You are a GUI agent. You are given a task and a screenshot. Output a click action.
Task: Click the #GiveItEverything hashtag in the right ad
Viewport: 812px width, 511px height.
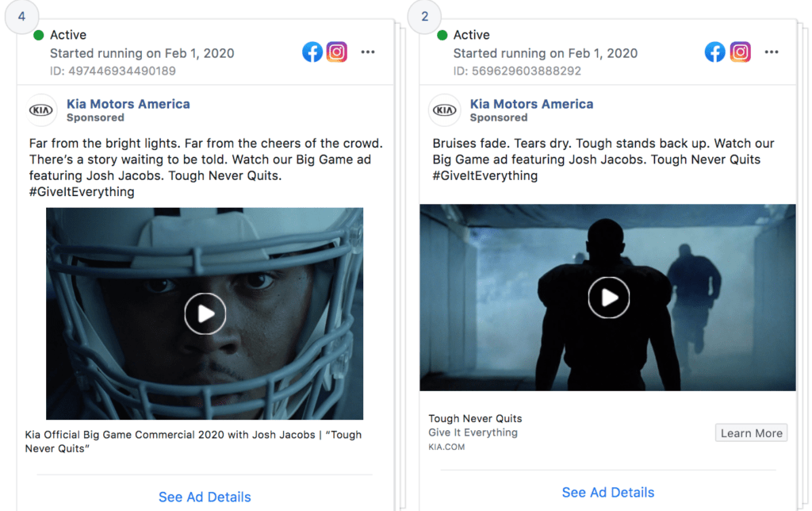(485, 175)
